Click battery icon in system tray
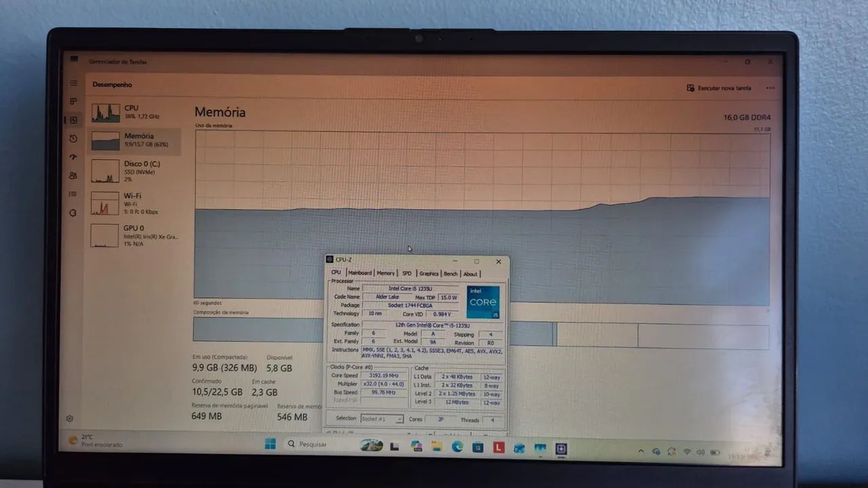This screenshot has width=868, height=488. (x=715, y=452)
